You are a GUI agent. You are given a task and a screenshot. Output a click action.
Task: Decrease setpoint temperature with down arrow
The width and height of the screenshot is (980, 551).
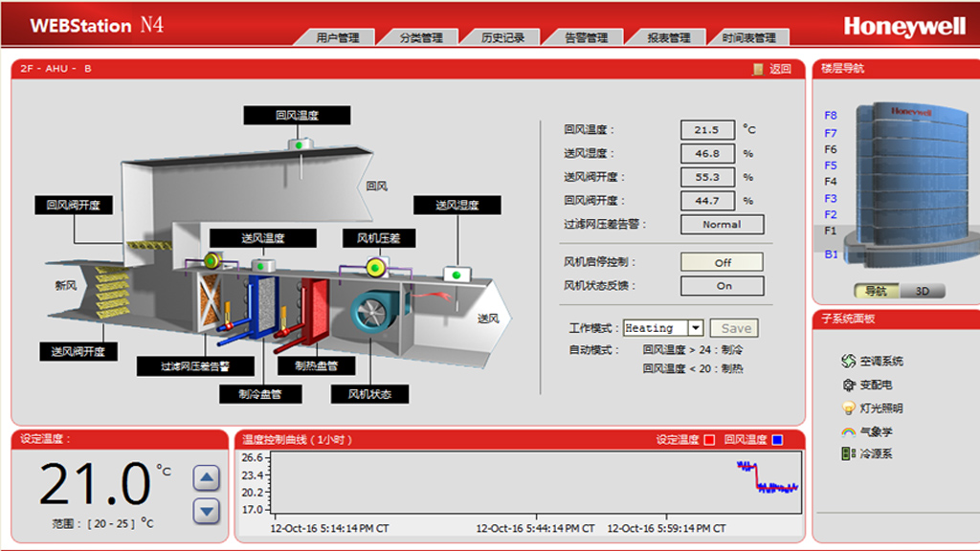(x=206, y=511)
